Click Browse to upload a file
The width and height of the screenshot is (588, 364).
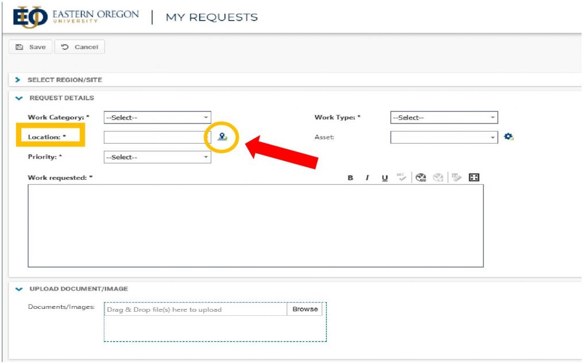tap(304, 309)
